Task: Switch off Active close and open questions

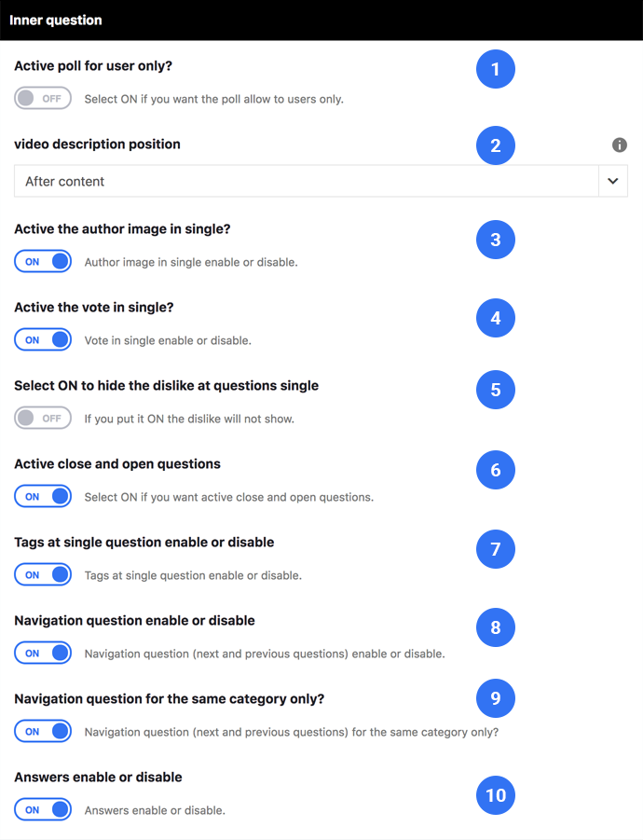Action: tap(43, 496)
